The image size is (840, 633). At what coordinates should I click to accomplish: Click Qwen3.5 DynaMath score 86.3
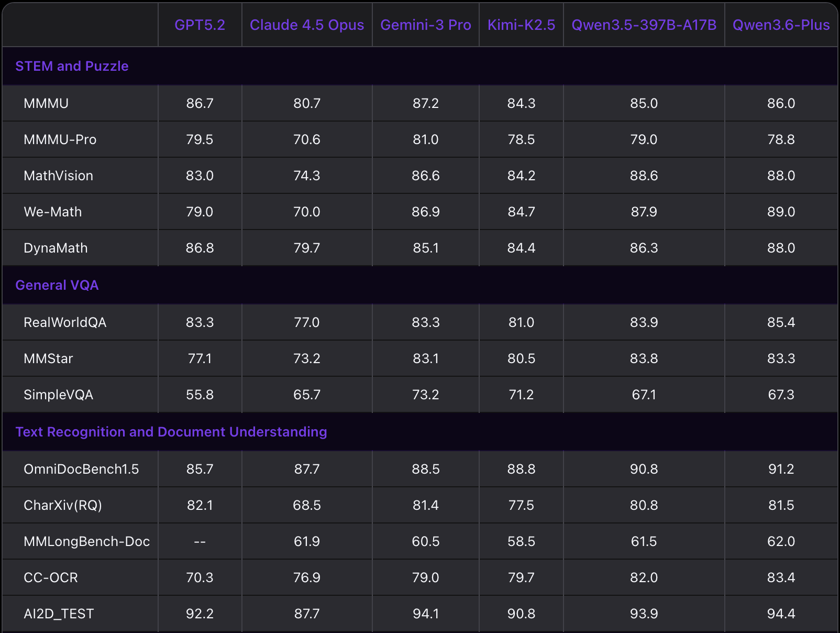pos(644,248)
